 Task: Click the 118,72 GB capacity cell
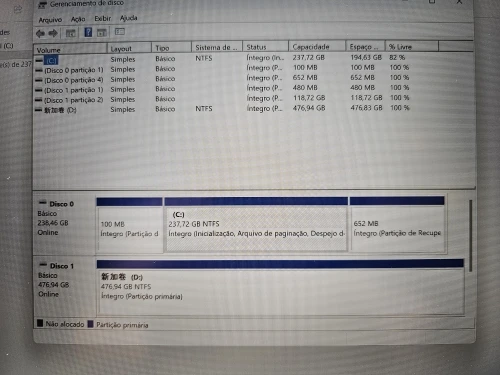pos(309,98)
